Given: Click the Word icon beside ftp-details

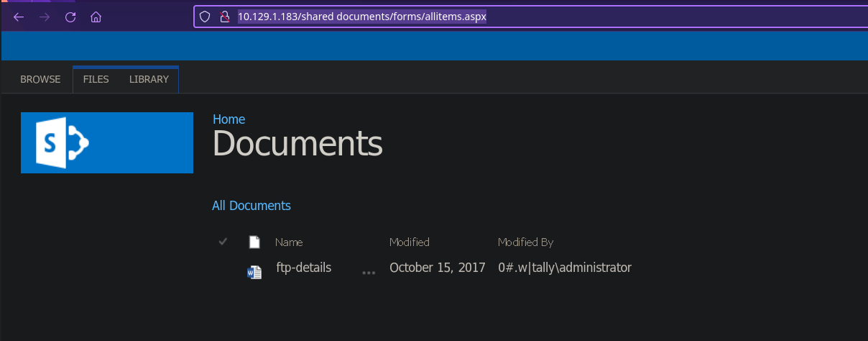Looking at the screenshot, I should (254, 272).
